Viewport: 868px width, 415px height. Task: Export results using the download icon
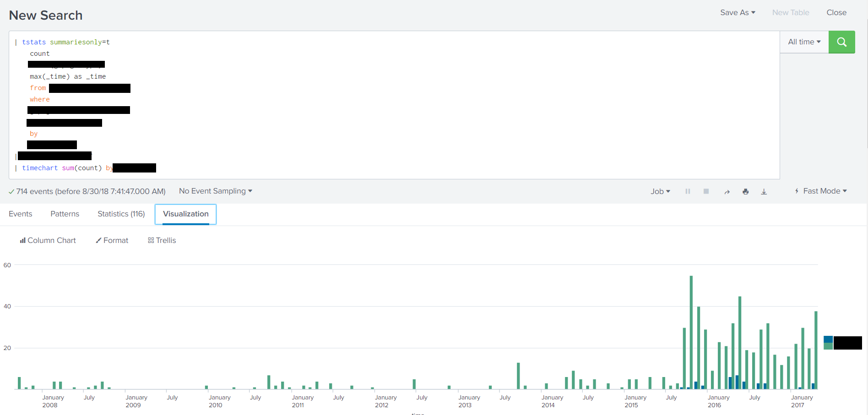[x=764, y=192]
